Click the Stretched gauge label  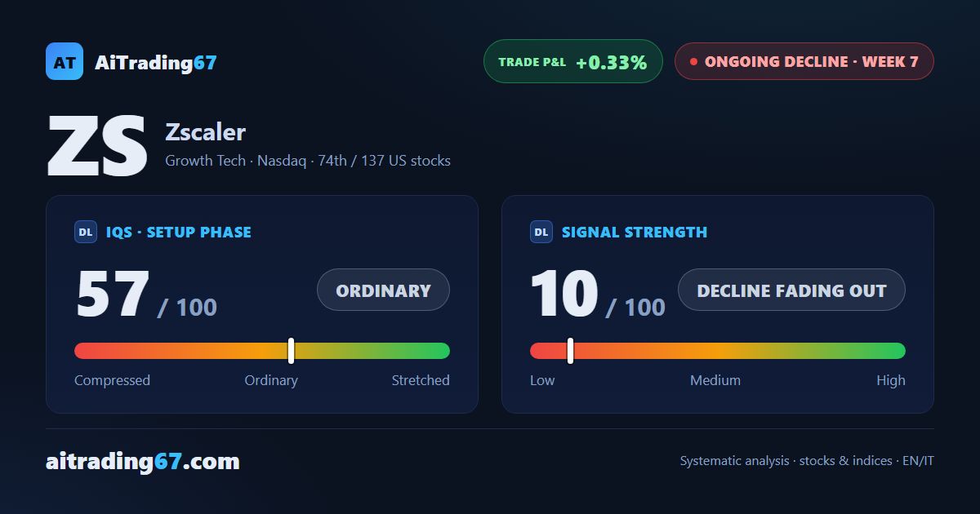(x=421, y=380)
